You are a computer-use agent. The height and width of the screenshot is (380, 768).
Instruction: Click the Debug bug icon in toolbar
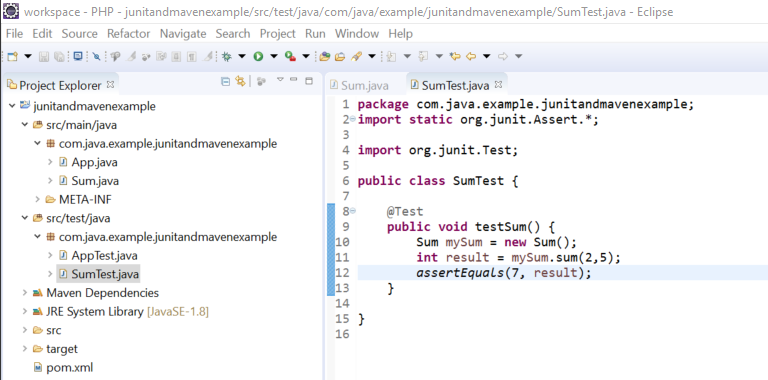click(x=226, y=57)
